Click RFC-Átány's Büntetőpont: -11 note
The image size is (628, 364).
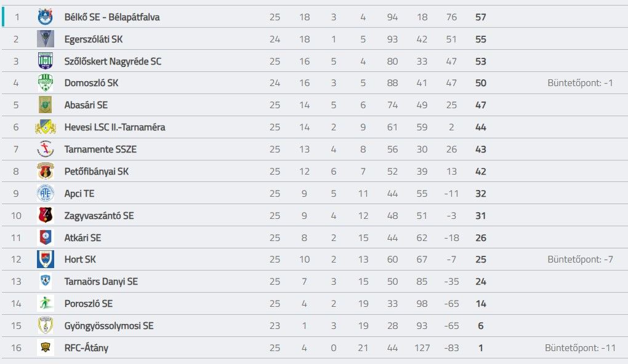pos(580,347)
